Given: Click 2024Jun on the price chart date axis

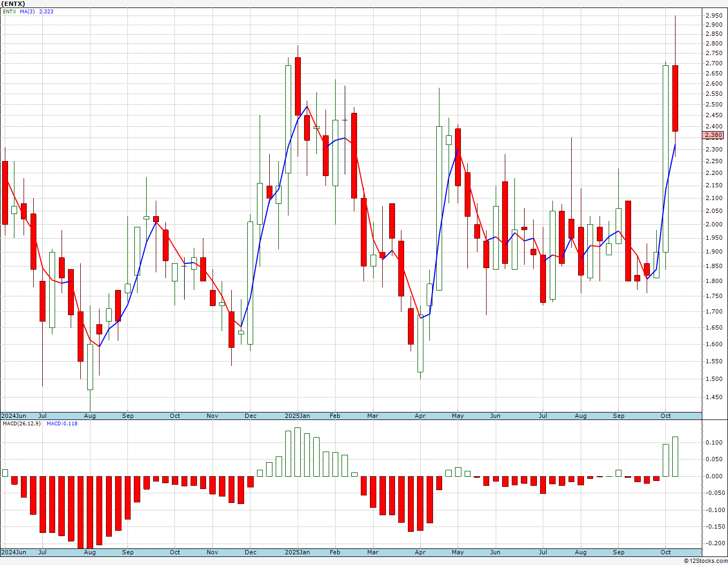Looking at the screenshot, I should 13,416.
